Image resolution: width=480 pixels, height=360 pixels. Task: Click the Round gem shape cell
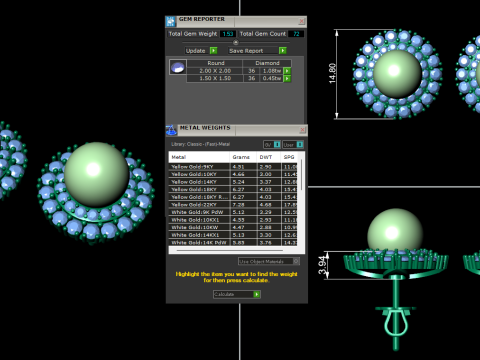(x=215, y=63)
